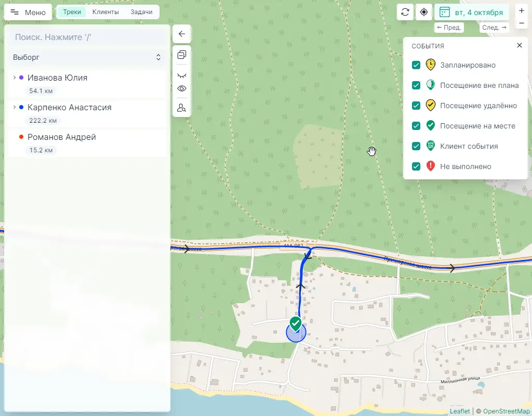Expand the Иванова Юлия track entry
This screenshot has height=416, width=532.
(15, 77)
